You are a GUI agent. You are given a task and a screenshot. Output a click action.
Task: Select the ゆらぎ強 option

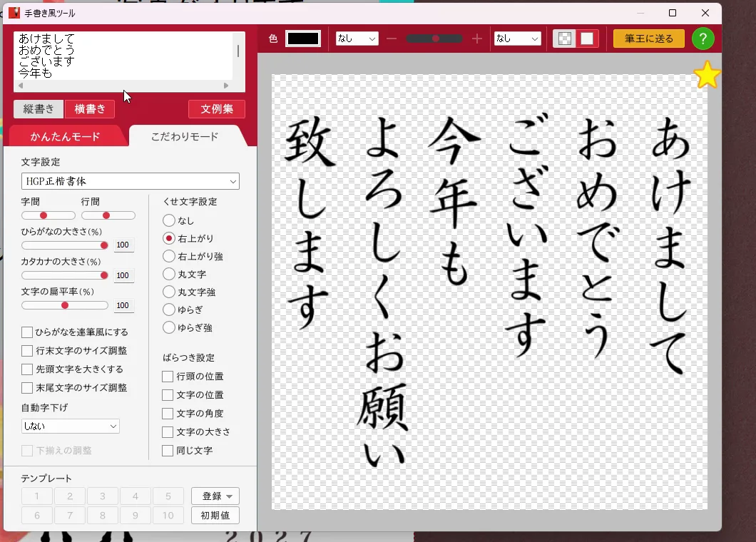tap(169, 327)
